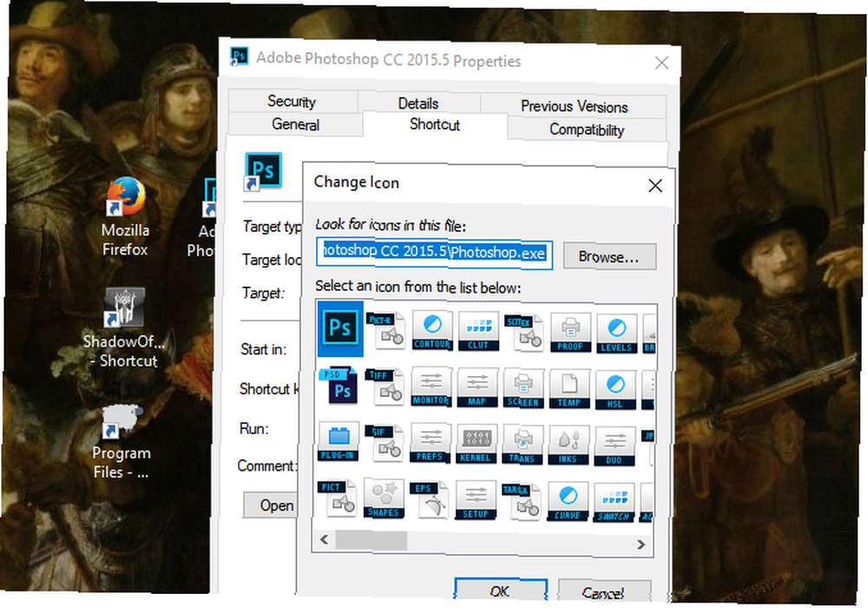Select Mozilla Firefox desktop shortcut

(125, 217)
